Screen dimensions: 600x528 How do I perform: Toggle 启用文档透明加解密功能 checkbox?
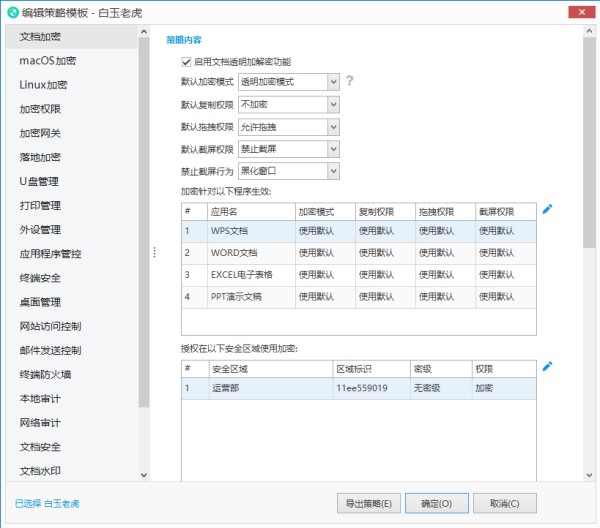(x=186, y=62)
